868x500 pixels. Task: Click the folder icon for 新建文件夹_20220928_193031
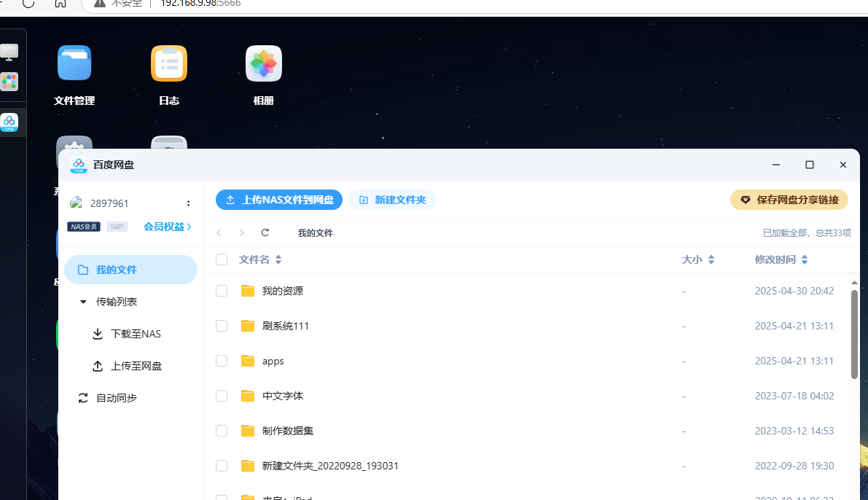click(248, 466)
